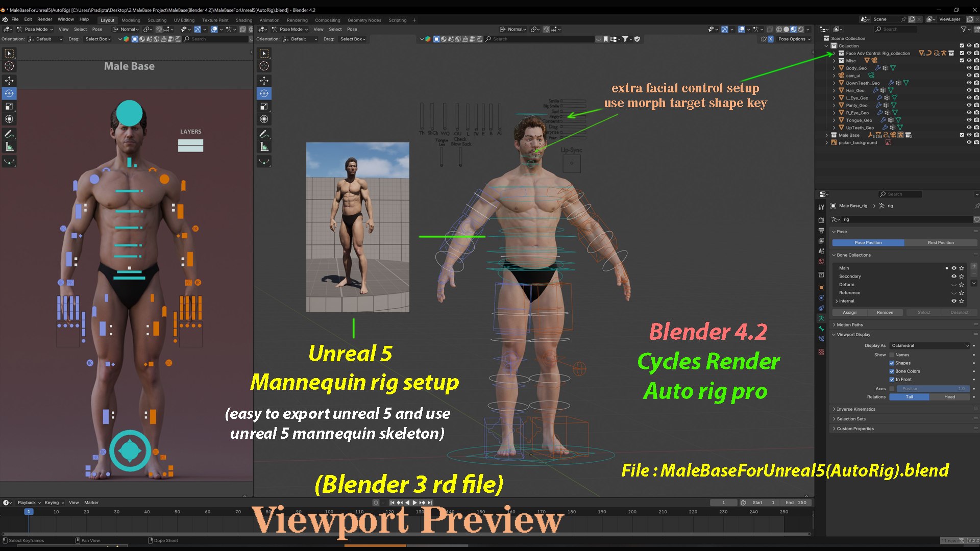Open the Object properties tab
Viewport: 980px width, 551px height.
pos(821,287)
